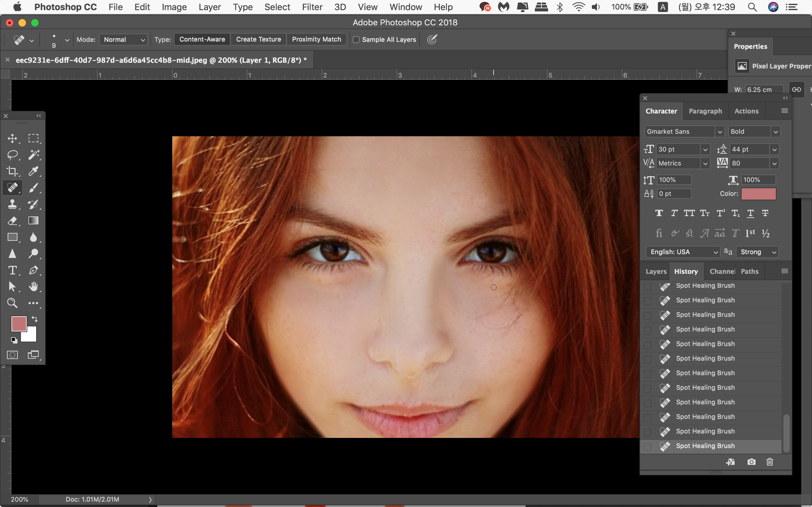
Task: Select the Horizontal Type tool
Action: 12,270
